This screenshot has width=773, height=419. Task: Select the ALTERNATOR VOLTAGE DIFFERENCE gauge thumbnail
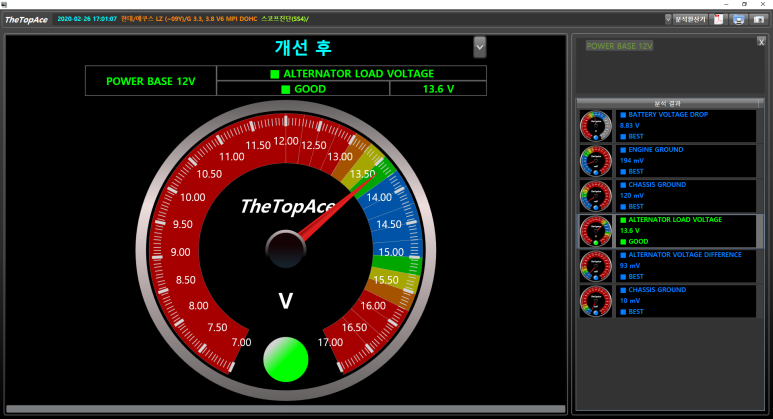[596, 266]
